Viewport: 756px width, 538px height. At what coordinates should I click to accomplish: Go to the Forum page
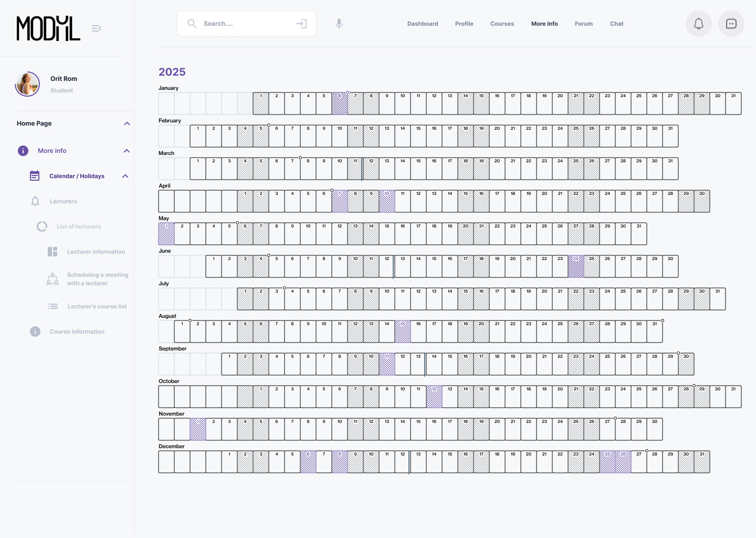pos(583,24)
